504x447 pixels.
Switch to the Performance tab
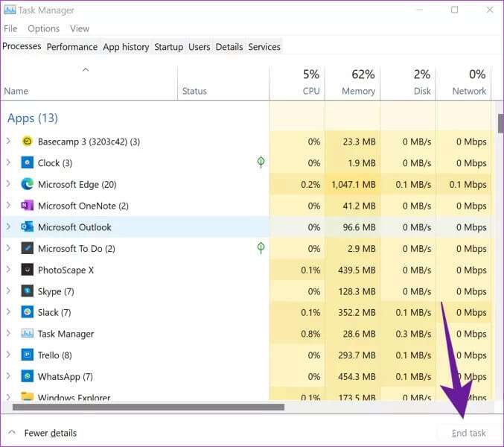[x=72, y=47]
